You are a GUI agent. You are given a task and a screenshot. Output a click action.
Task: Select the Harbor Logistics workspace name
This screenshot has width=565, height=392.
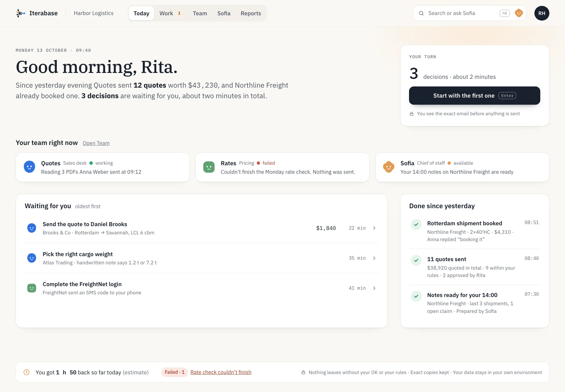[x=94, y=13]
